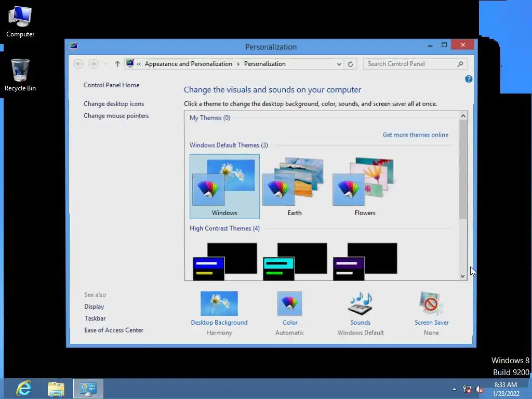This screenshot has height=399, width=532.
Task: Select the Flowers theme
Action: coord(365,187)
